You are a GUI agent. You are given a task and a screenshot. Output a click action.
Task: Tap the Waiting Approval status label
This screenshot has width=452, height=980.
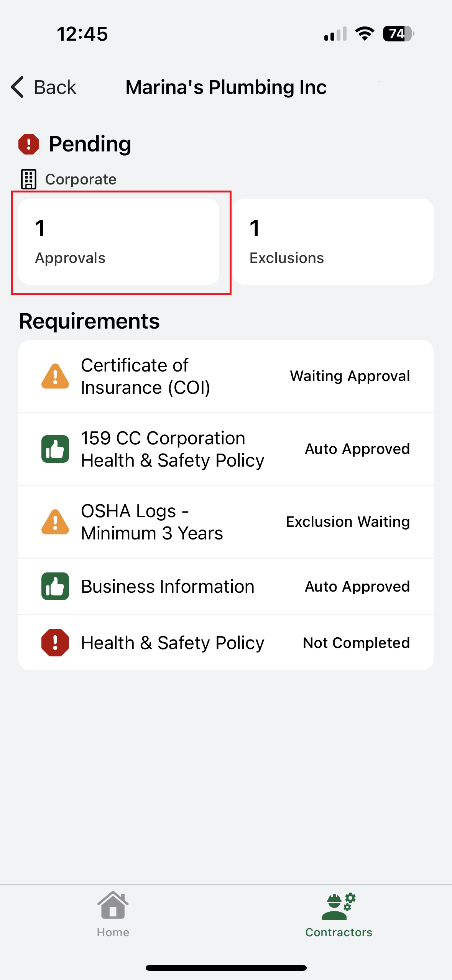coord(350,376)
